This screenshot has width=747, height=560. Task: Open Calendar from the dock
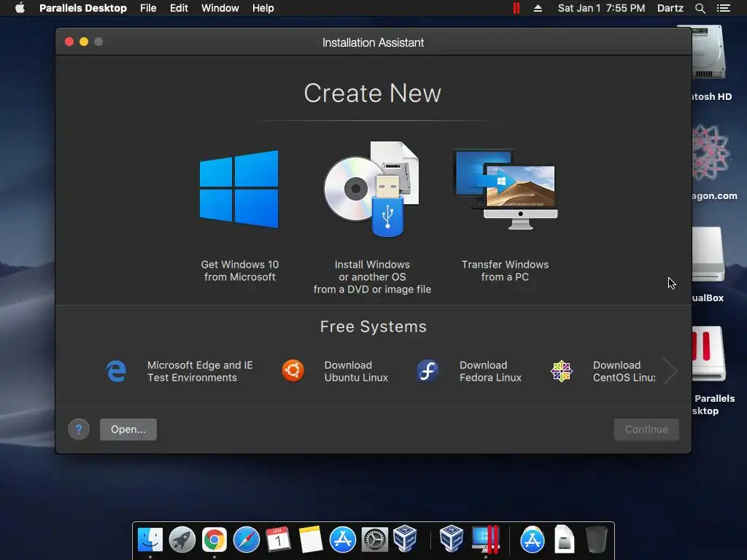click(x=278, y=540)
